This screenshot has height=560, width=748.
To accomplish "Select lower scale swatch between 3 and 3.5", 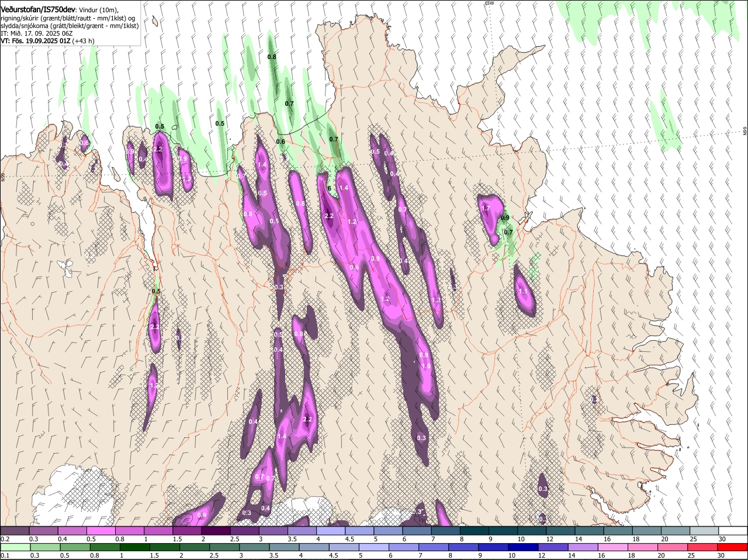I will click(254, 548).
